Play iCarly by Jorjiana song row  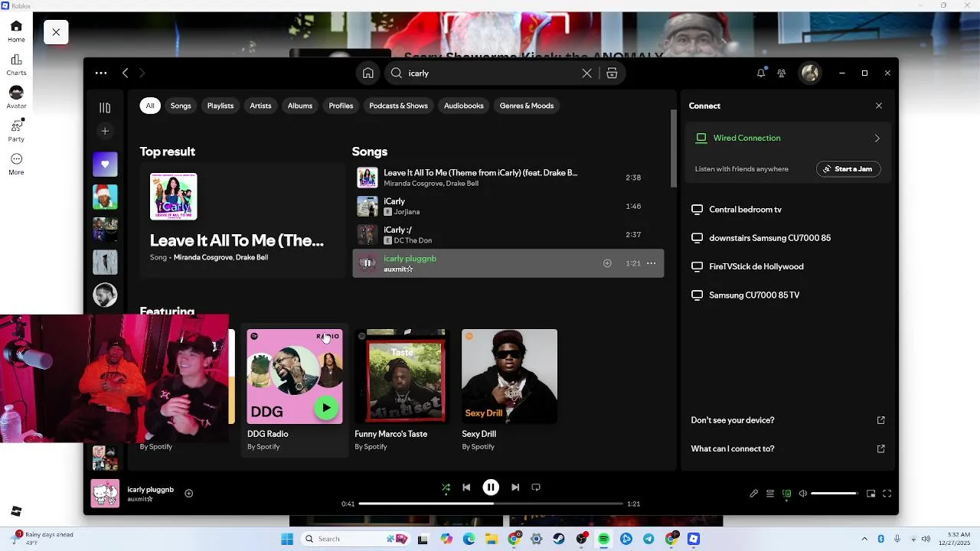coord(508,206)
